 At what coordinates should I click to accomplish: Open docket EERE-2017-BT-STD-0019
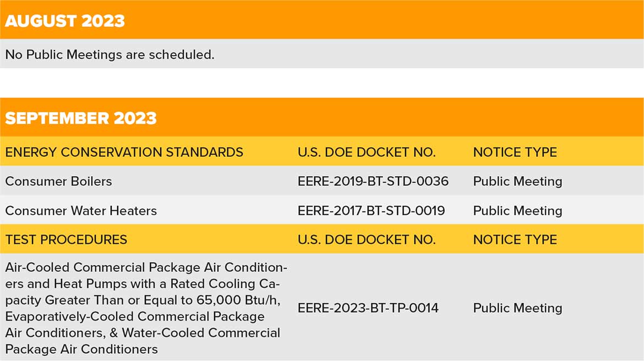coord(372,211)
